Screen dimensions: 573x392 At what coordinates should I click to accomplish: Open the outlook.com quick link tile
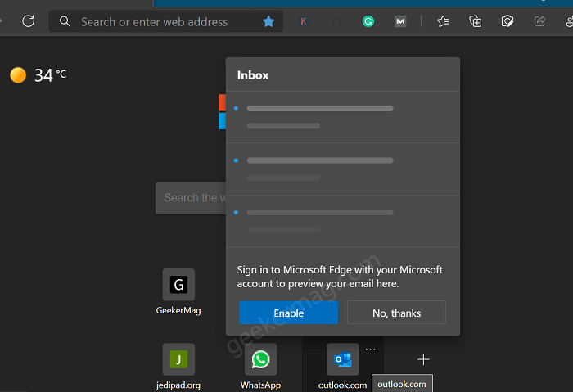tap(343, 359)
